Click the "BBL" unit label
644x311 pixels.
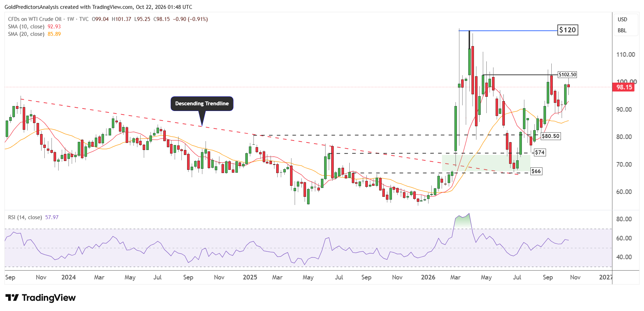[622, 30]
